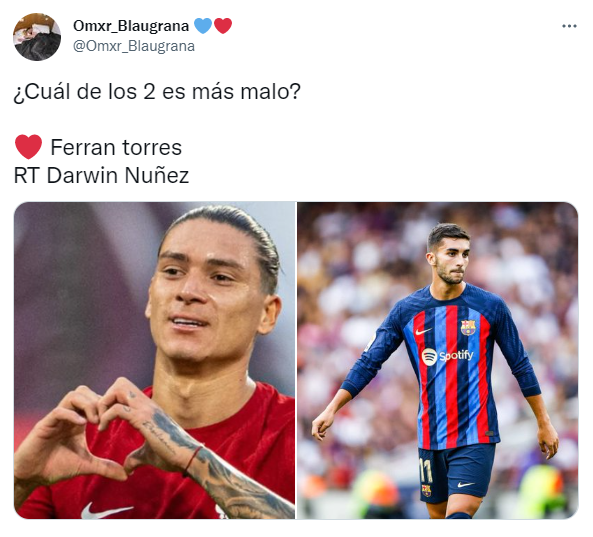
Task: Open the three-dot more options menu
Action: [x=569, y=26]
